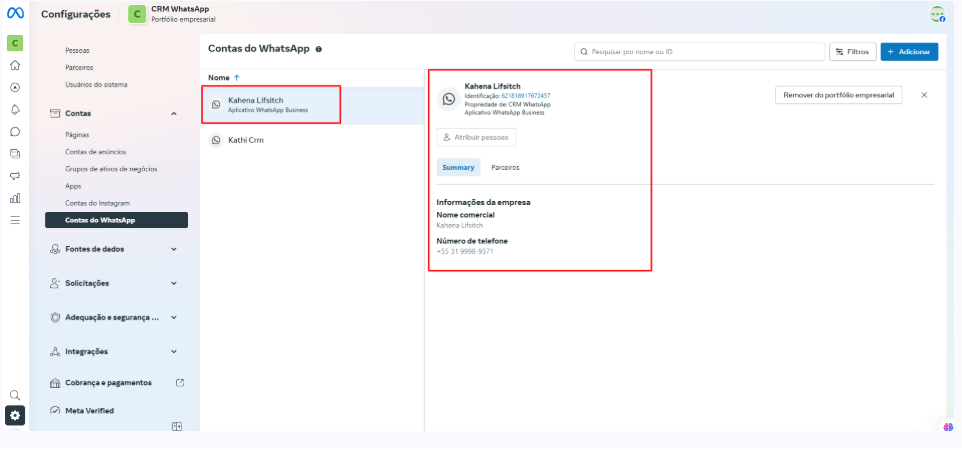Screen dimensions: 962x450
Task: Select Contas do WhatsApp menu item
Action: 117,220
